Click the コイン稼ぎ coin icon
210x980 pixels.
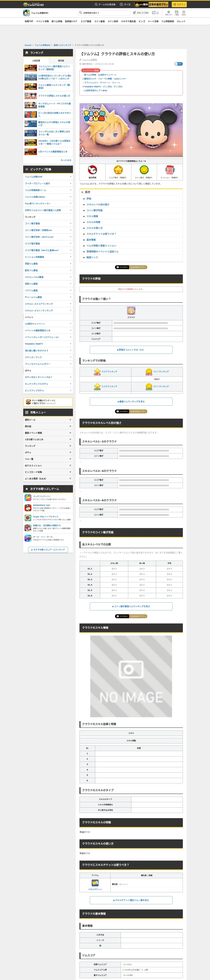pos(144,170)
